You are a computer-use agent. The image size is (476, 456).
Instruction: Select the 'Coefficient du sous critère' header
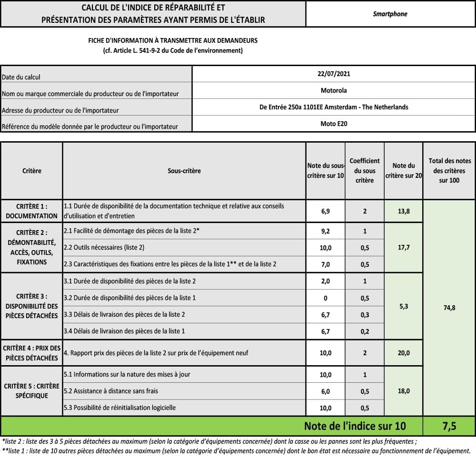[365, 171]
